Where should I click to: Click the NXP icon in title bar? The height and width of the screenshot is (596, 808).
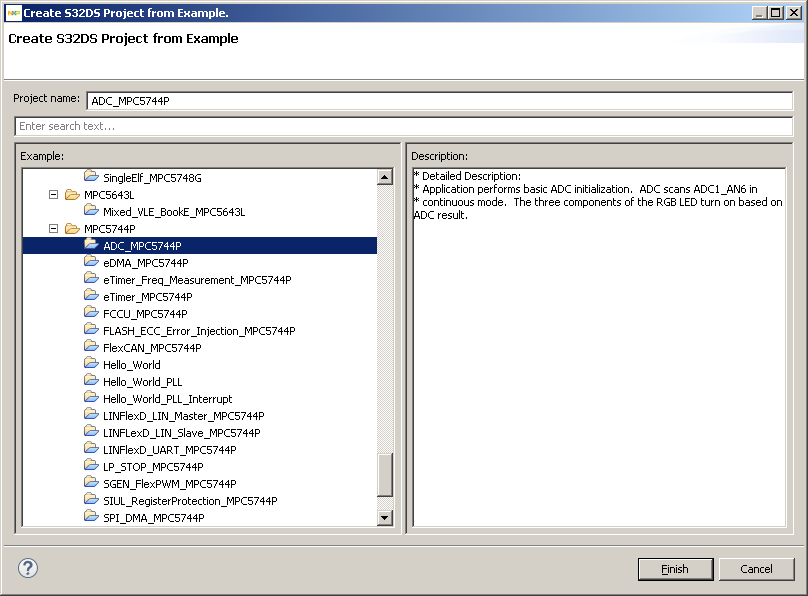tap(13, 13)
